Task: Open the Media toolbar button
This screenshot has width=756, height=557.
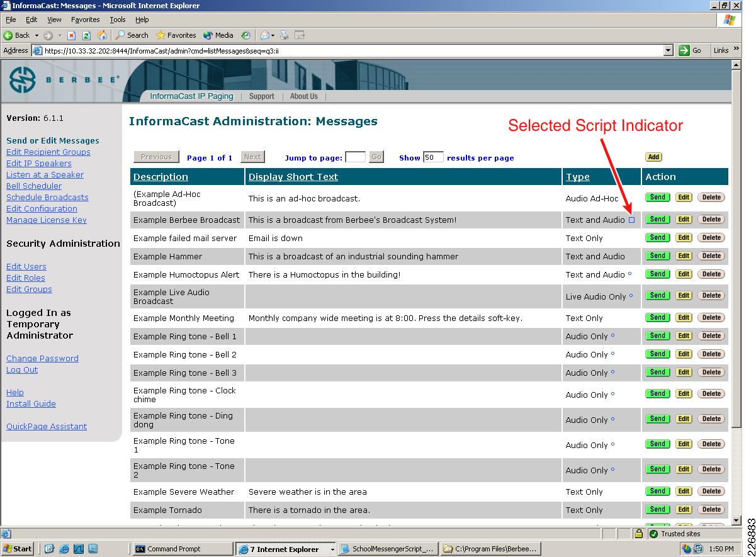Action: click(x=218, y=35)
